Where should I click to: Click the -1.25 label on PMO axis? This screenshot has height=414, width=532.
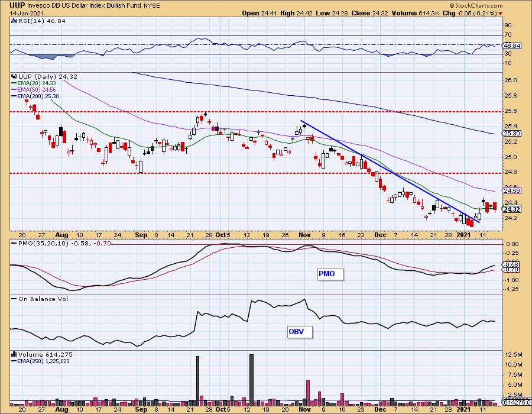[512, 289]
